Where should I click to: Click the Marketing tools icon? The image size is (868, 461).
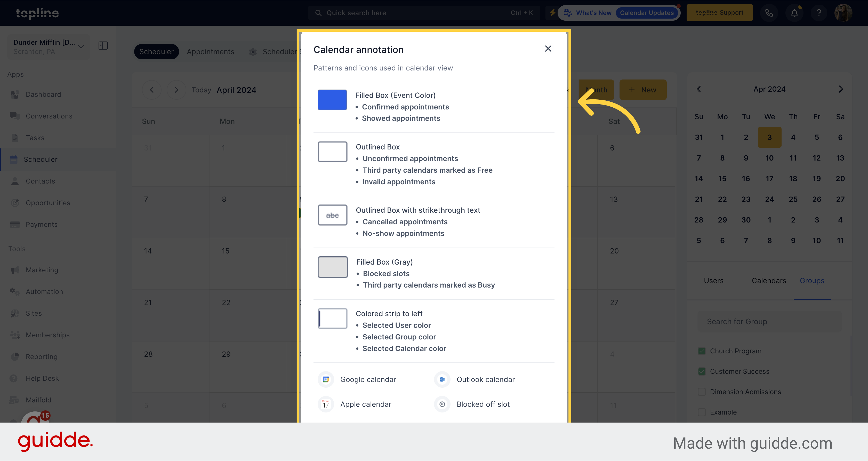[x=15, y=270]
